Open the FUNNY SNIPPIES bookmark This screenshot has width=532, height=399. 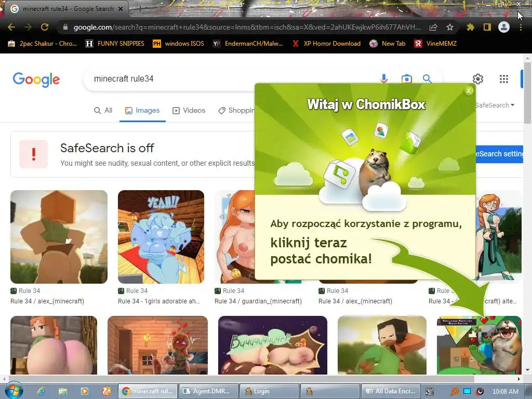115,44
